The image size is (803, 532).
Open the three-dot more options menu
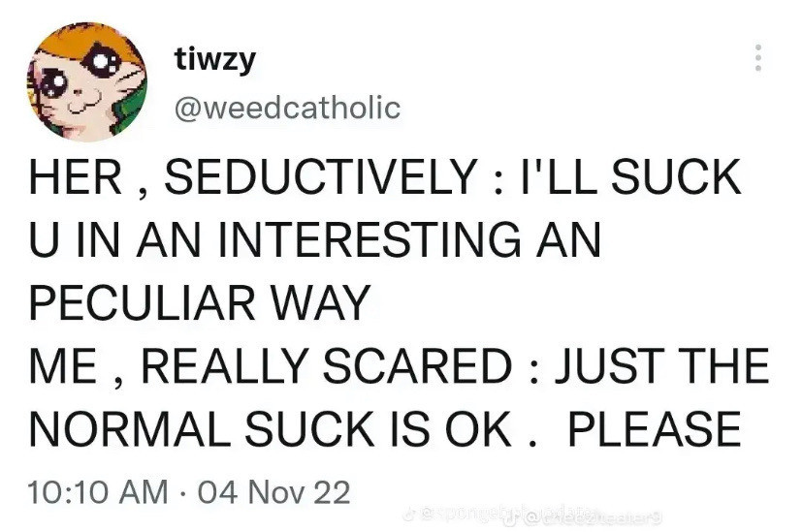click(758, 57)
